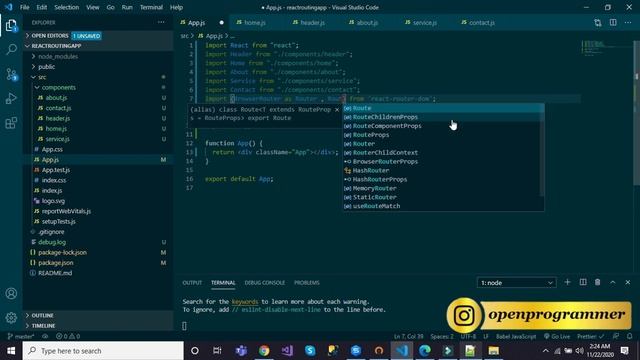Viewport: 640px width, 360px height.
Task: Open the Accounts menu icon
Action: pos(11,293)
